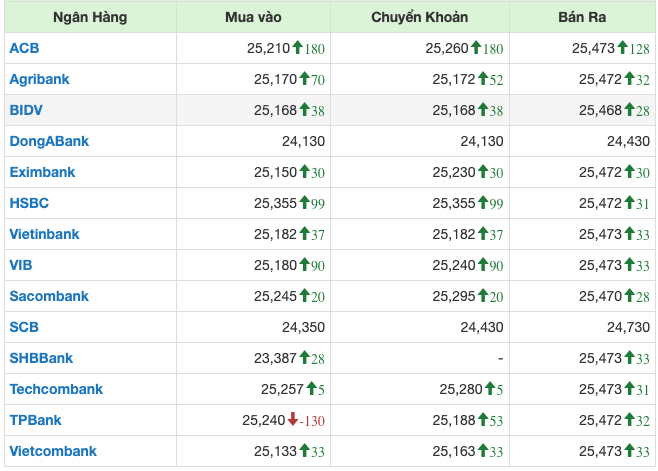Viewport: 658px width, 471px height.
Task: Click the TPBank link
Action: pyautogui.click(x=34, y=420)
